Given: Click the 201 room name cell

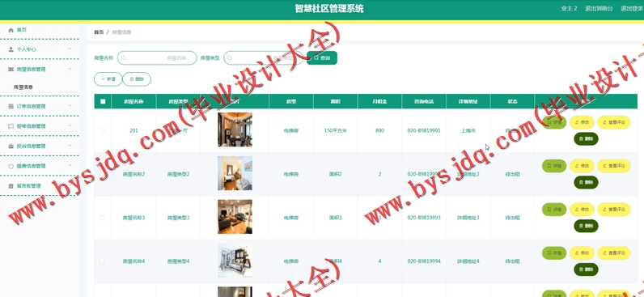Looking at the screenshot, I should click(133, 130).
